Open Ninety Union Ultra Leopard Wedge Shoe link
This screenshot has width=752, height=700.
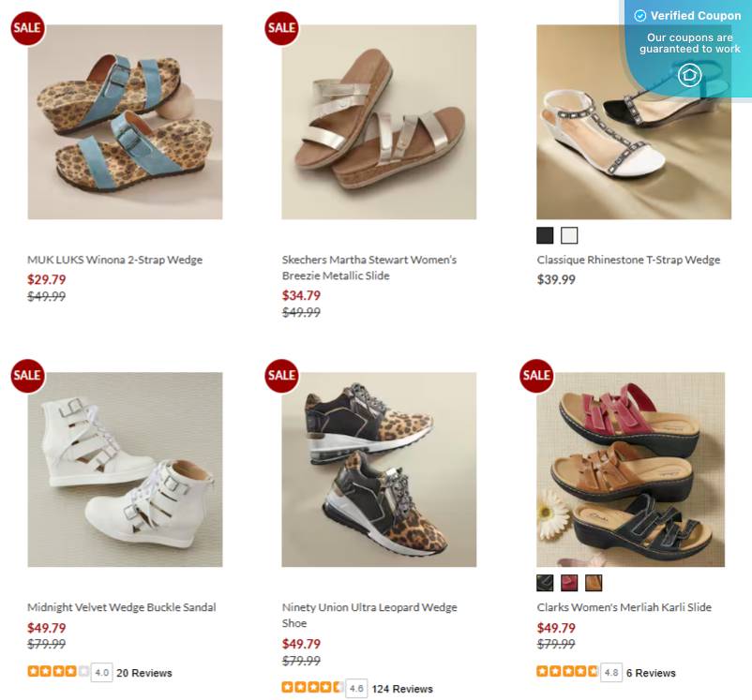(x=368, y=615)
